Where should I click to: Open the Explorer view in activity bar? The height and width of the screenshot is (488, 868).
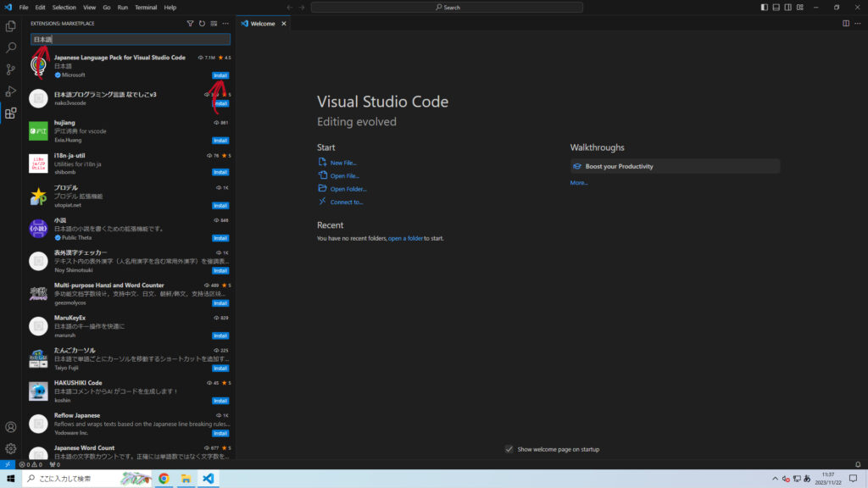pos(10,26)
